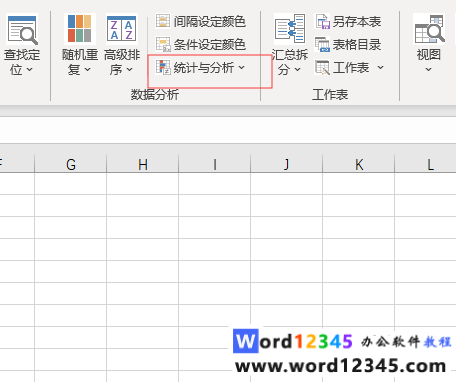The width and height of the screenshot is (456, 382).
Task: Select column J header
Action: point(287,163)
